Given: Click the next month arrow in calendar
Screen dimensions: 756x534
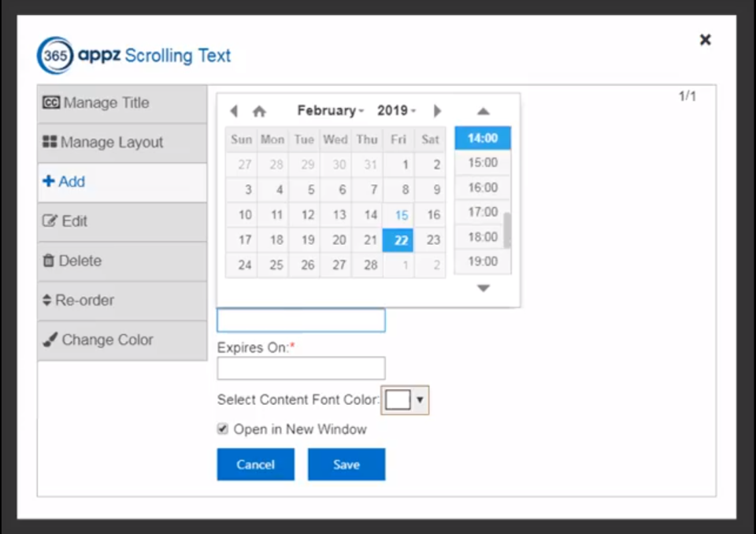Looking at the screenshot, I should point(438,111).
